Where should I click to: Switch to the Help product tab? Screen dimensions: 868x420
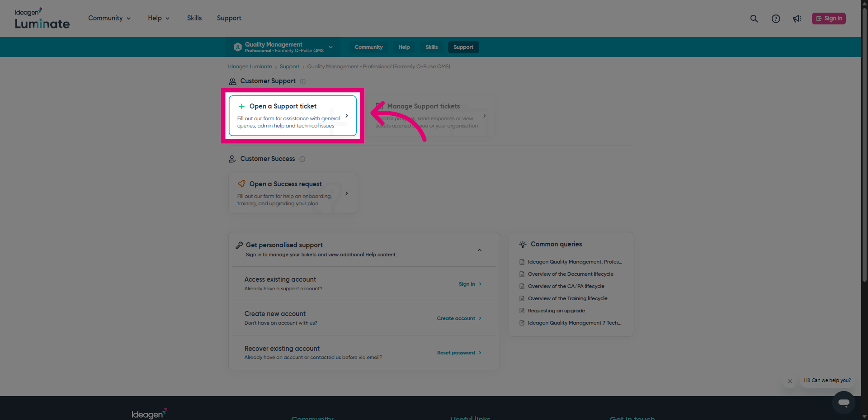(404, 47)
